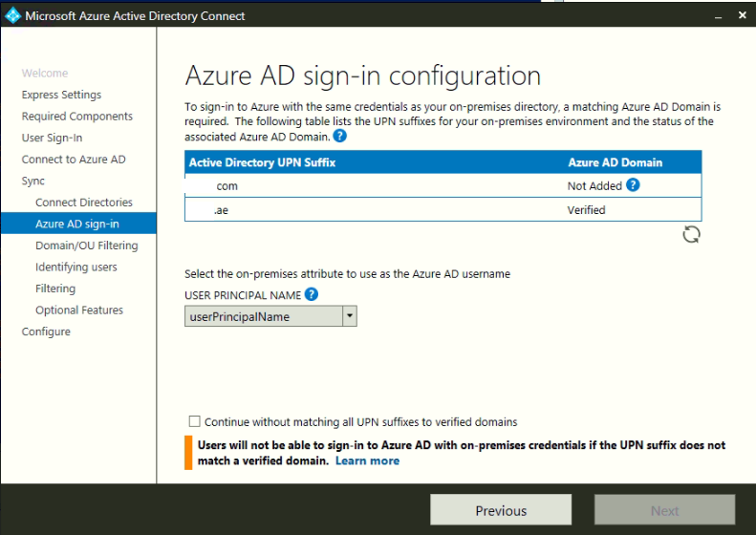Click the Verified status text

point(586,210)
